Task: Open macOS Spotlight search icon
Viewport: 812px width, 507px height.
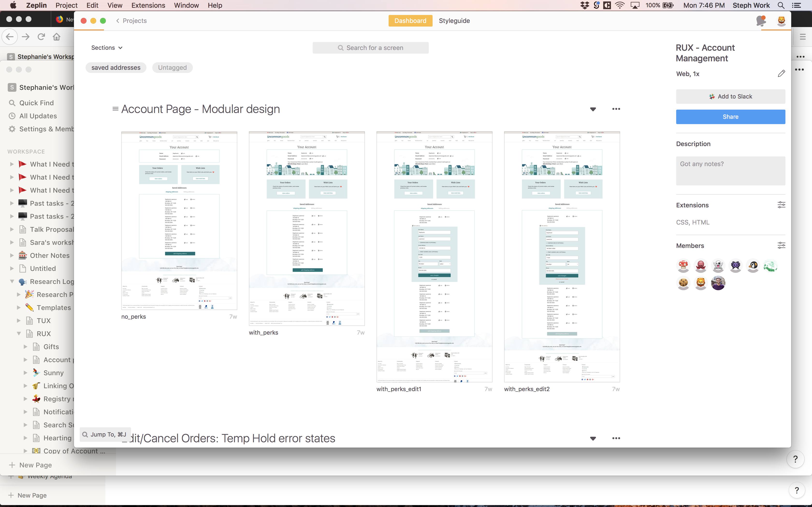Action: (x=781, y=5)
